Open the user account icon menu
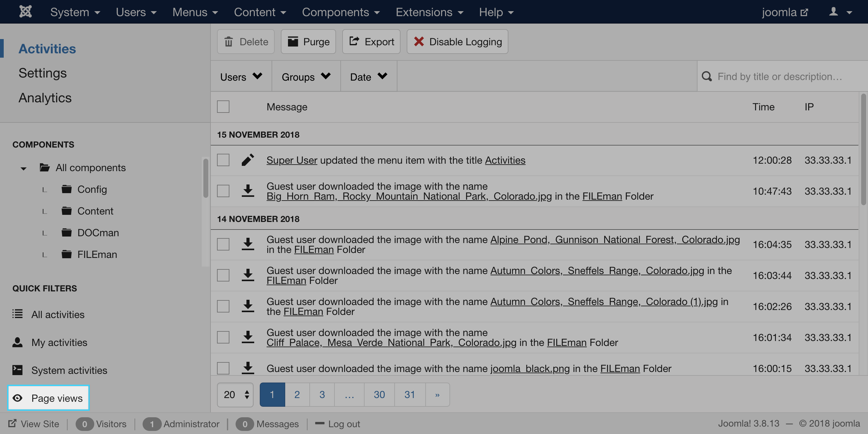 click(840, 12)
